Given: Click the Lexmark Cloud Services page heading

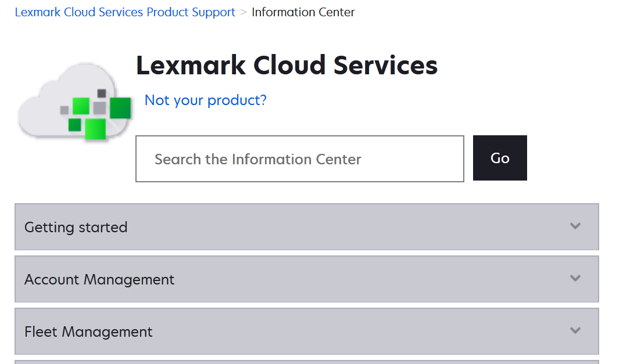Looking at the screenshot, I should click(287, 65).
